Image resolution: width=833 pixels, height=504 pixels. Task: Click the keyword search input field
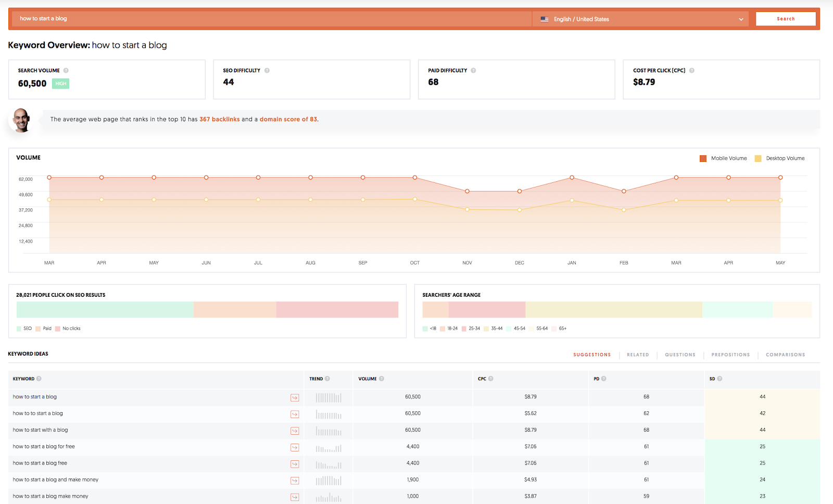[x=271, y=19]
